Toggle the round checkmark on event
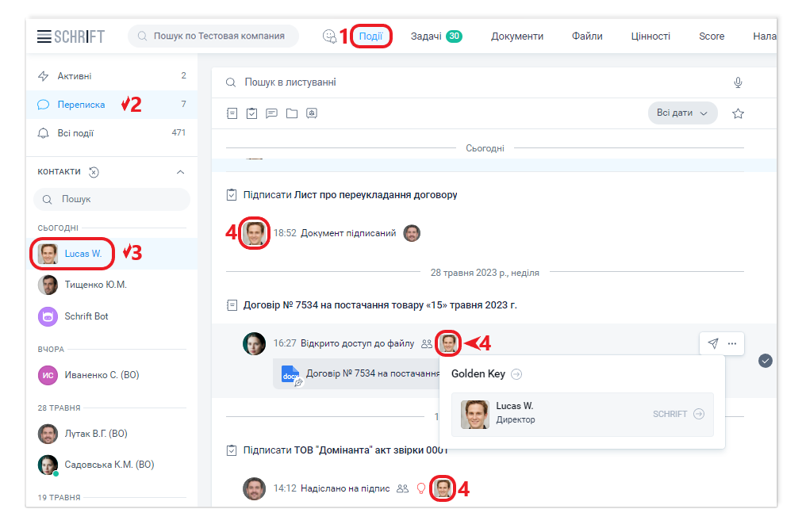Image resolution: width=802 pixels, height=532 pixels. point(766,361)
